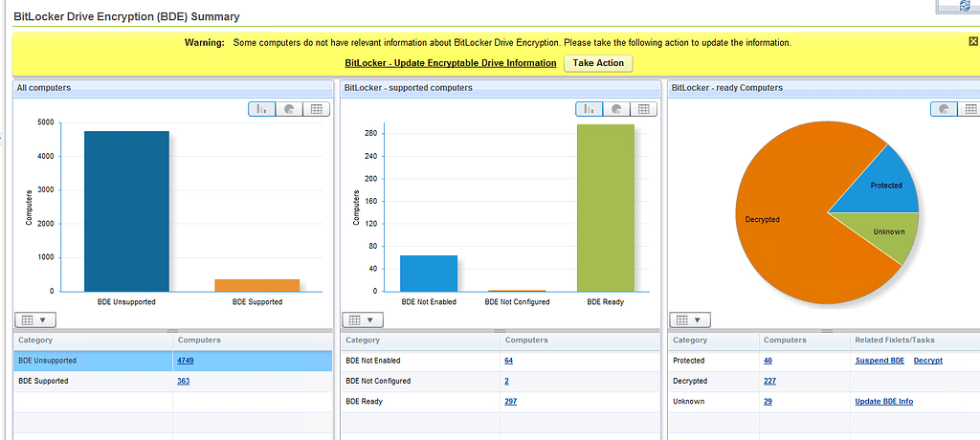The width and height of the screenshot is (980, 440).
Task: Select the BDE Ready table row
Action: [x=501, y=401]
